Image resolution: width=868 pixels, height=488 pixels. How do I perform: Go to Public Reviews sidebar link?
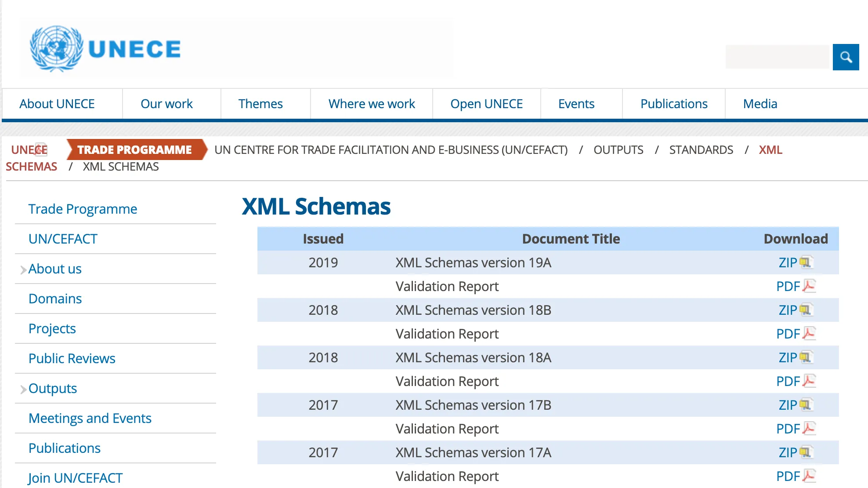(x=72, y=358)
